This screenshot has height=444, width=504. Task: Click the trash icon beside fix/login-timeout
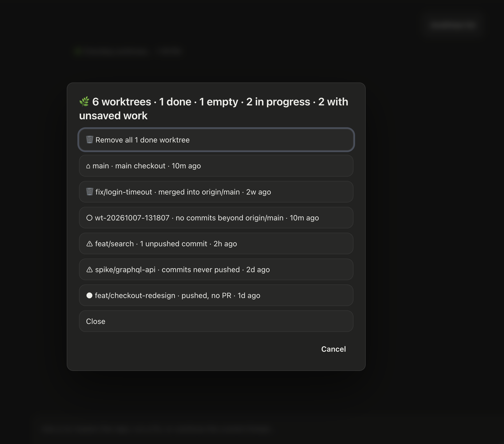[90, 192]
